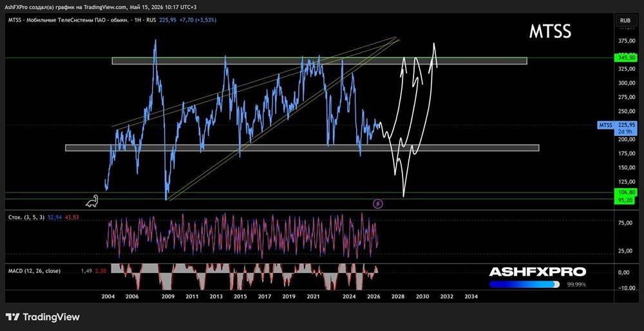This screenshot has width=644, height=331.
Task: Click the dinosaur icon on the chart
Action: 91,201
